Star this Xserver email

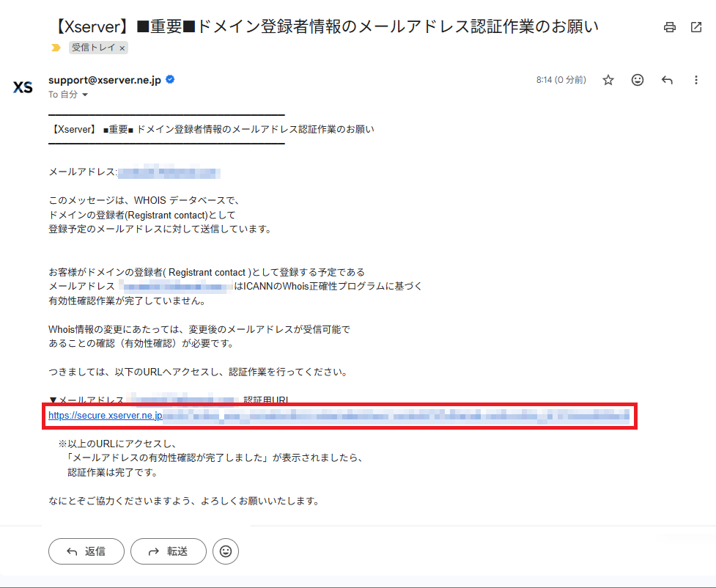tap(608, 81)
